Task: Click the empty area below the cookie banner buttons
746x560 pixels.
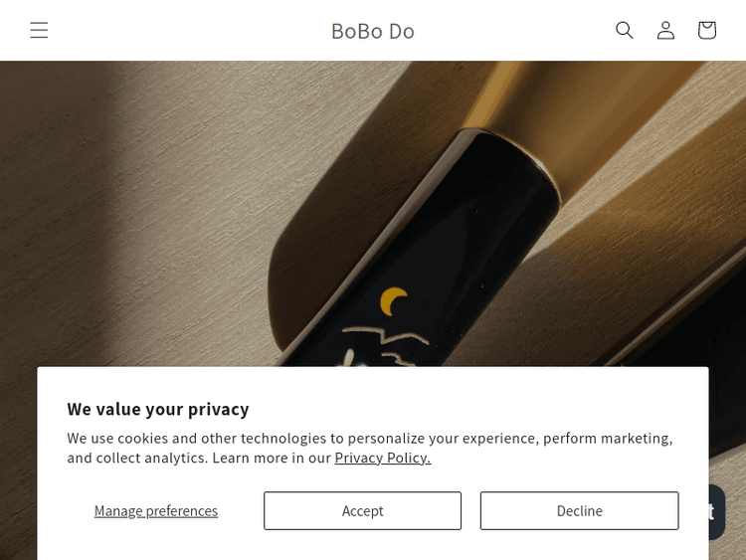Action: pyautogui.click(x=373, y=545)
